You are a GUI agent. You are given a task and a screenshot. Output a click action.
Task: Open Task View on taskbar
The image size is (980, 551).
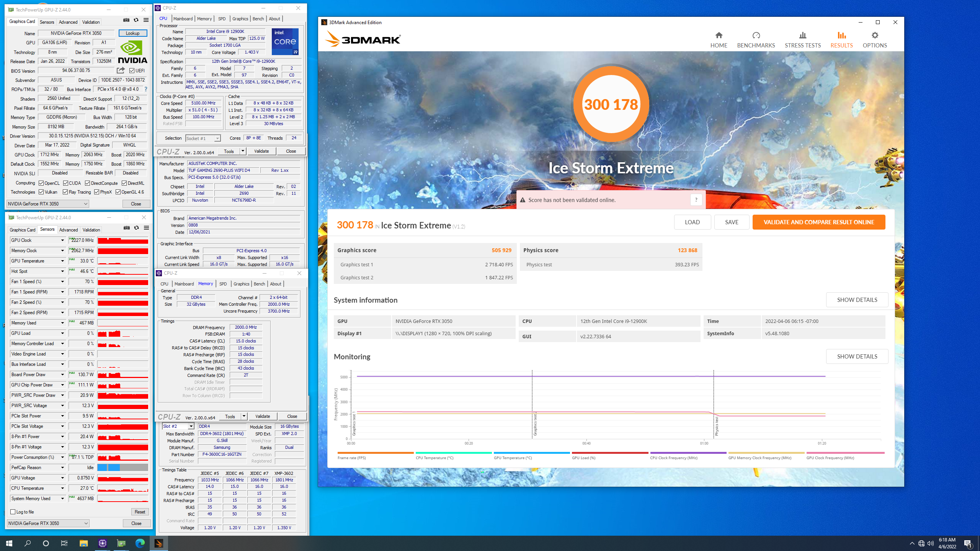pos(64,543)
